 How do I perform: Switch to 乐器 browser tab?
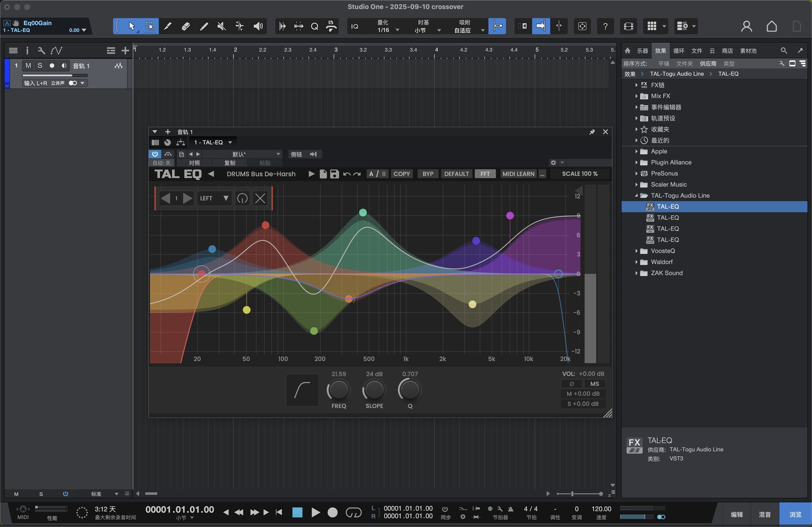[642, 51]
